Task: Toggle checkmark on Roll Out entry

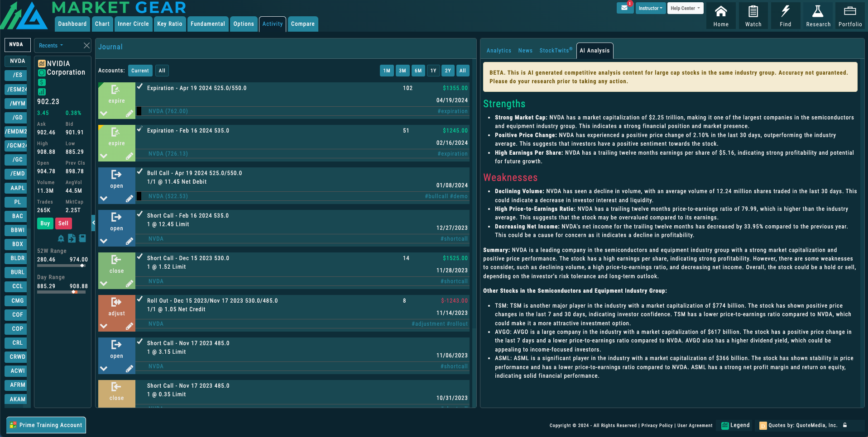Action: click(x=140, y=299)
